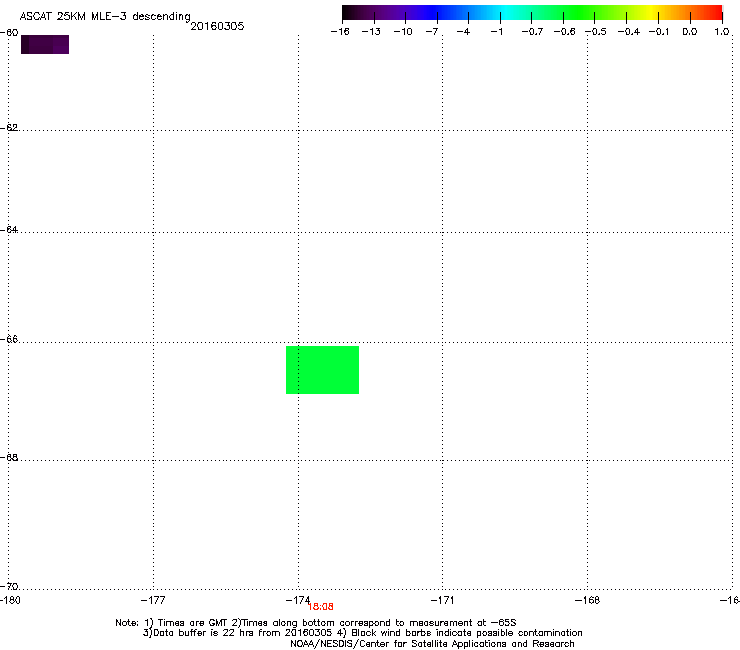Click the -0.4 color bar label
This screenshot has height=650, width=740.
(x=629, y=32)
